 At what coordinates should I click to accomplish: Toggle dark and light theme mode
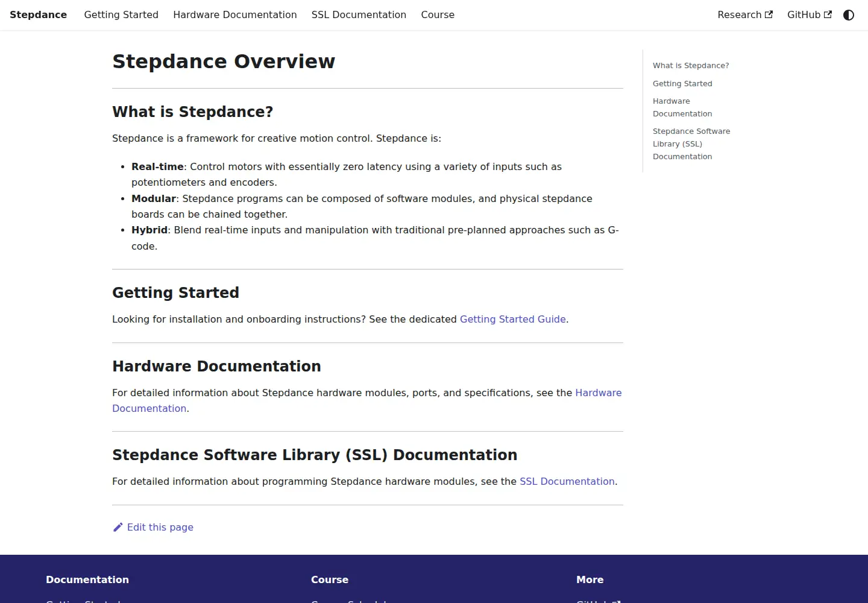[849, 15]
